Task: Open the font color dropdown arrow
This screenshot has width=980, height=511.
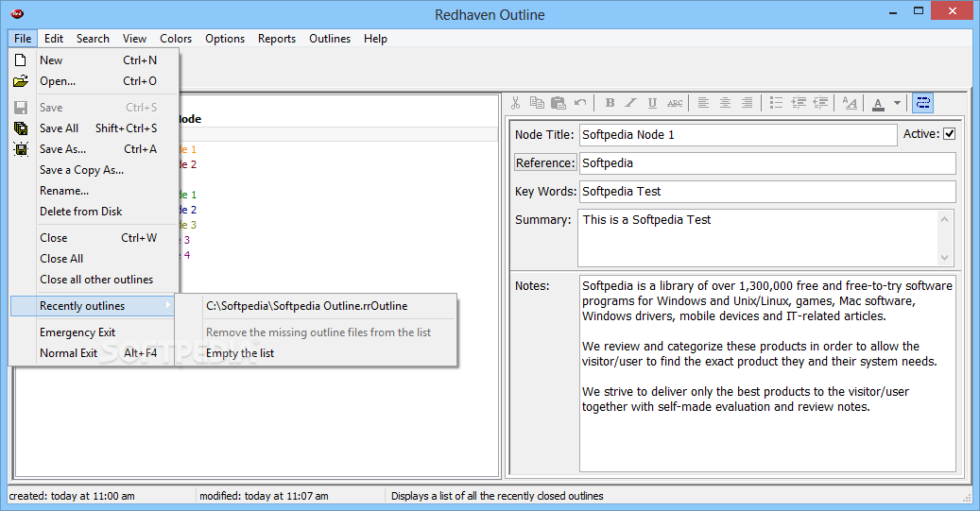Action: (898, 103)
